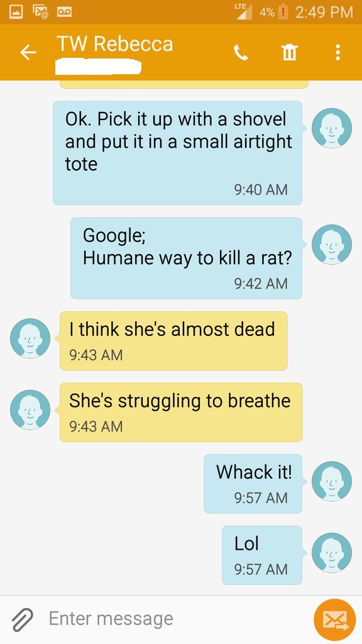The width and height of the screenshot is (362, 644).
Task: Tap the paperclip attachment icon
Action: [22, 619]
